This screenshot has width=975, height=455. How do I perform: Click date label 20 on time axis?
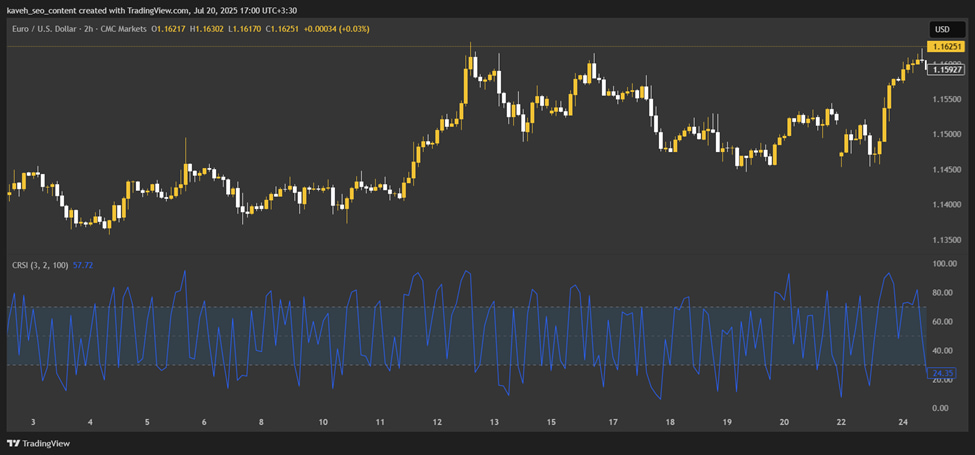coord(784,423)
